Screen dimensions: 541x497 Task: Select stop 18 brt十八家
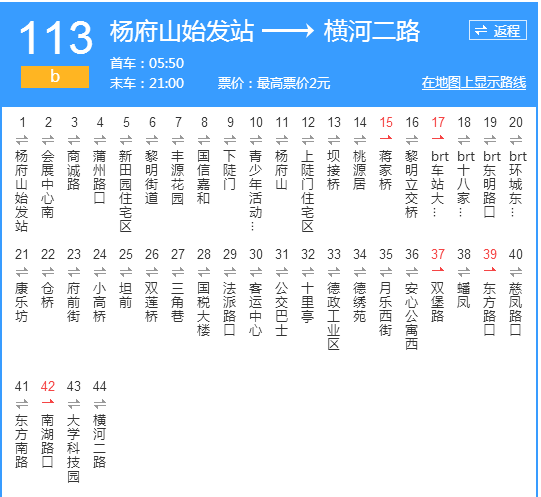pos(465,183)
